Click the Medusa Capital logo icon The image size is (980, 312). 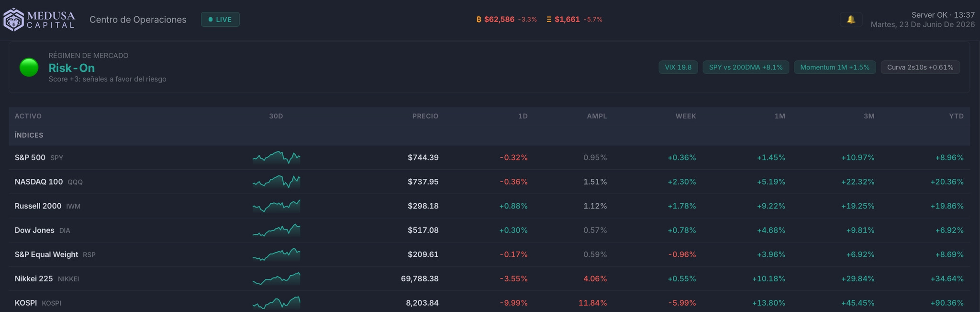[13, 20]
